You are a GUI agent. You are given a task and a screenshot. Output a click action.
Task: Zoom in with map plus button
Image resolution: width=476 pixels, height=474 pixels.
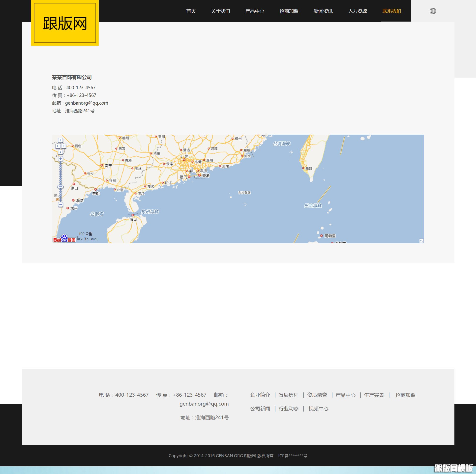(60, 159)
